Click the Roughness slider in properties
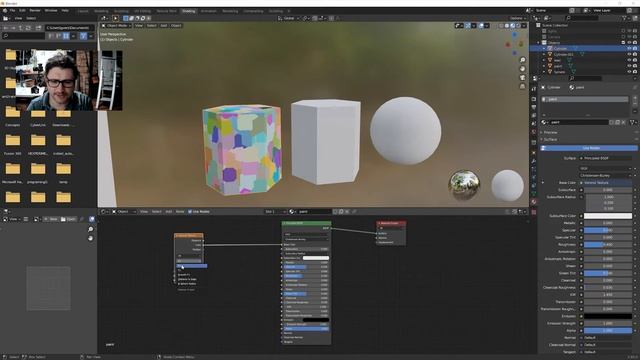Viewport: 640px width, 360px height. click(608, 244)
